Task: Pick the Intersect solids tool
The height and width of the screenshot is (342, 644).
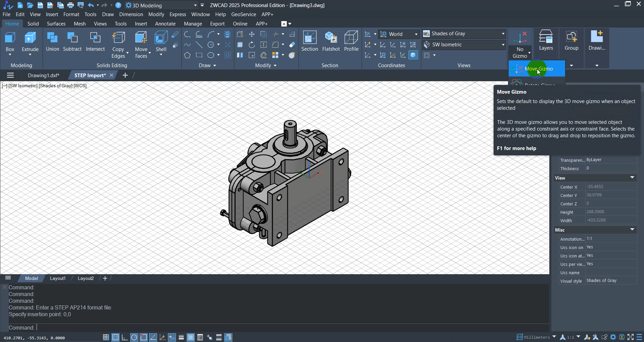Action: click(x=95, y=42)
